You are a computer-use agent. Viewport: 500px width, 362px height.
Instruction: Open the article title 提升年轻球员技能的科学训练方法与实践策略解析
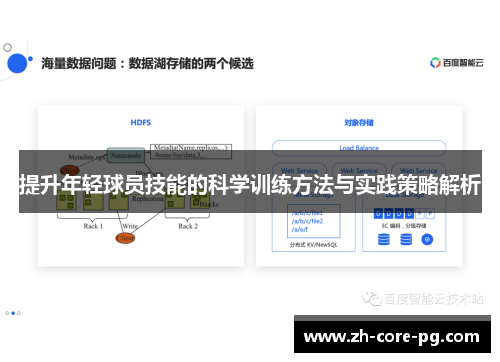click(x=250, y=184)
